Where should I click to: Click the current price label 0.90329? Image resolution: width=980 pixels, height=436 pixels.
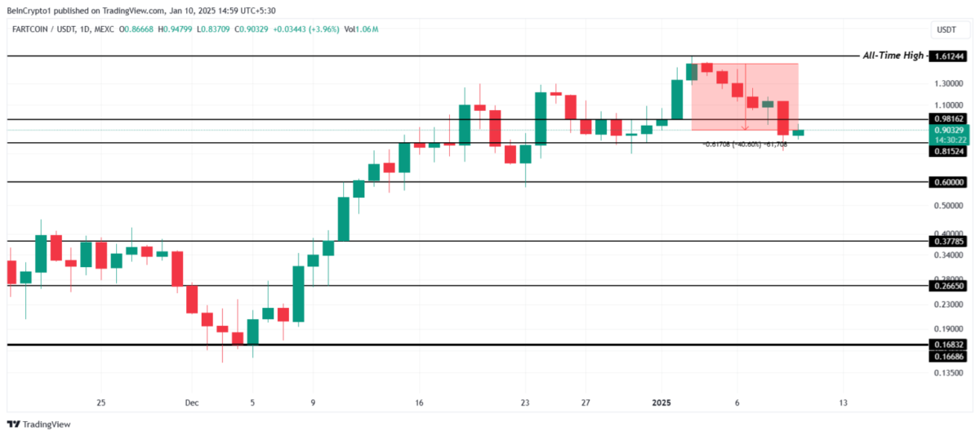pos(948,130)
